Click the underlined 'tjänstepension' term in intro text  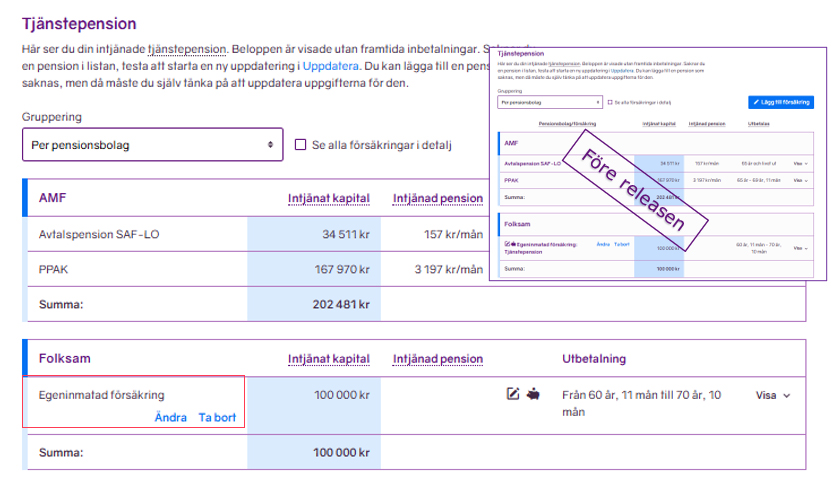(187, 49)
